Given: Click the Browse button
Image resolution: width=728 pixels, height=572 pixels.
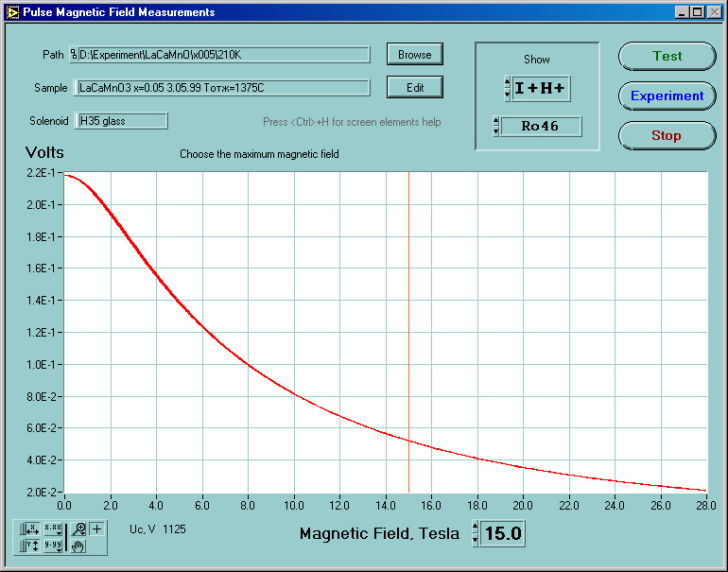Looking at the screenshot, I should pyautogui.click(x=415, y=54).
